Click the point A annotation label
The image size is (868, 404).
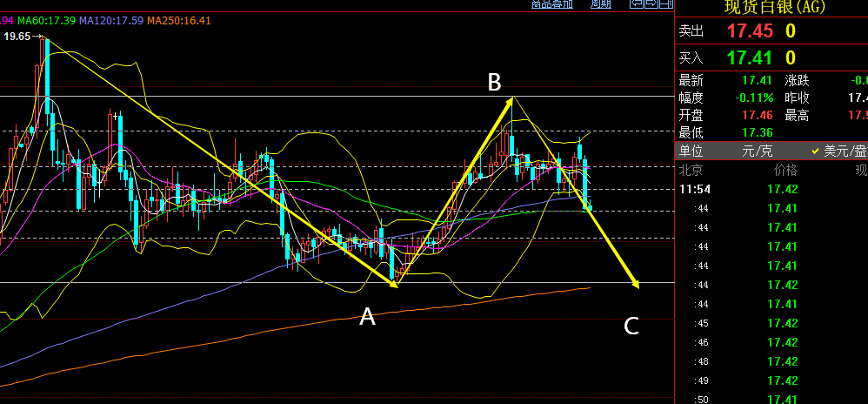(x=368, y=317)
